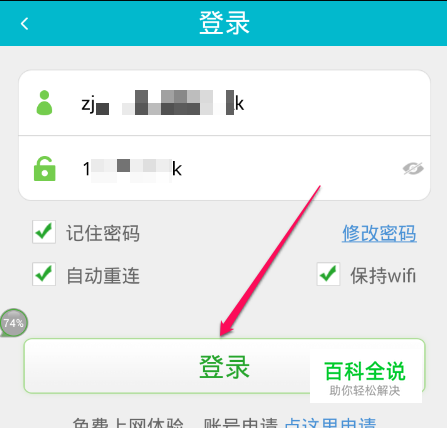Click the 账号申请 text

click(x=241, y=423)
